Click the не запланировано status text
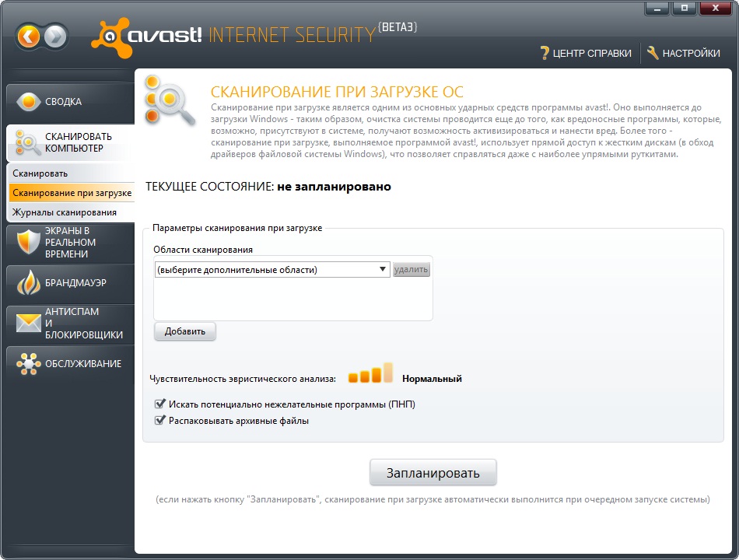The width and height of the screenshot is (739, 560). click(334, 187)
